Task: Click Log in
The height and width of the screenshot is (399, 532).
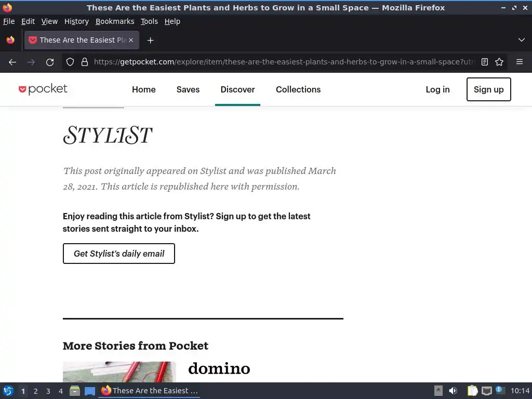Action: [x=437, y=89]
